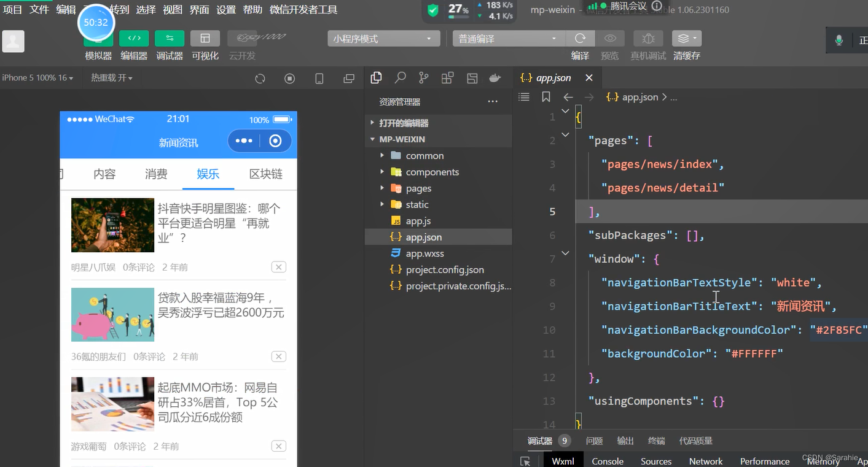Click the user avatar icon

tap(14, 41)
